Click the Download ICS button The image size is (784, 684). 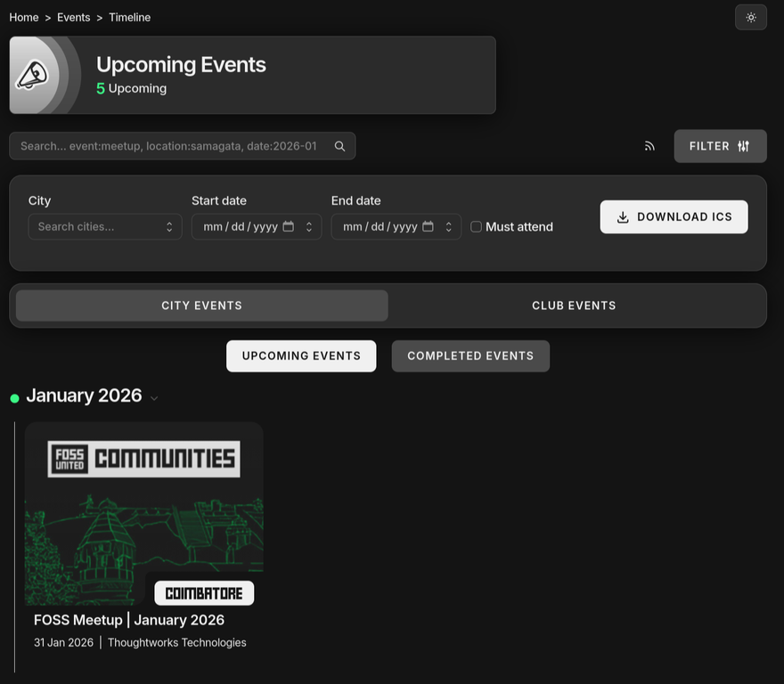pos(674,216)
